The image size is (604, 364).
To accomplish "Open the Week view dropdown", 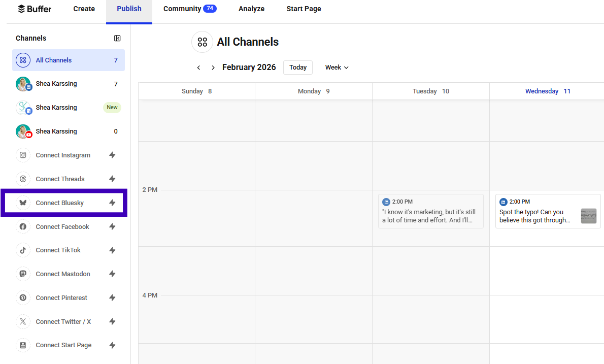I will [x=337, y=67].
